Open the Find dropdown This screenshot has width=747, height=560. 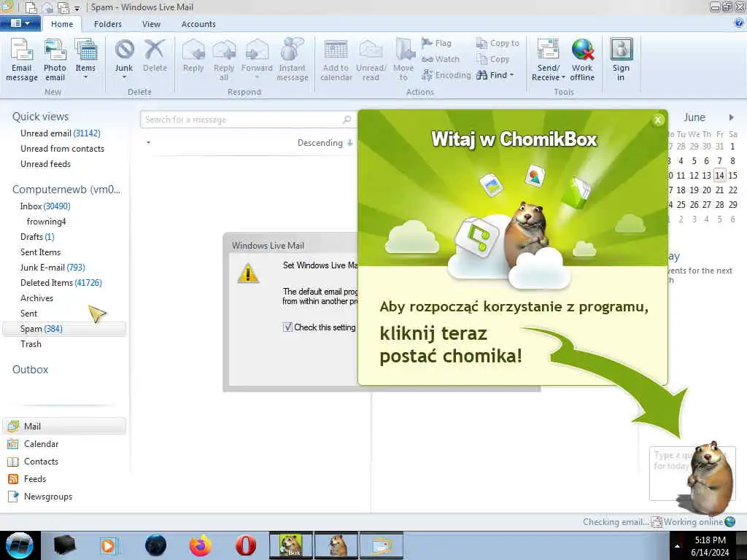click(495, 75)
